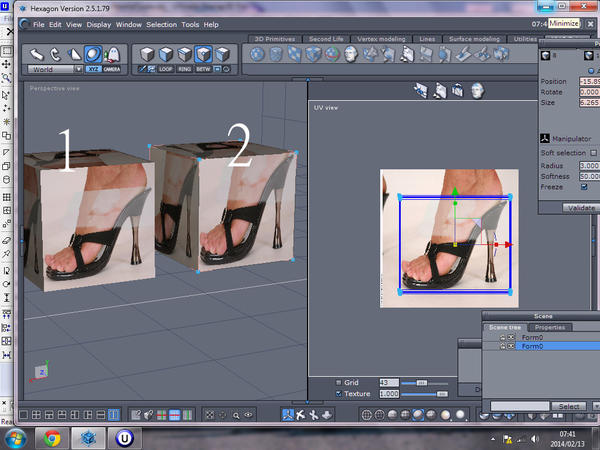
Task: Toggle the Freeze checkbox
Action: pyautogui.click(x=584, y=187)
